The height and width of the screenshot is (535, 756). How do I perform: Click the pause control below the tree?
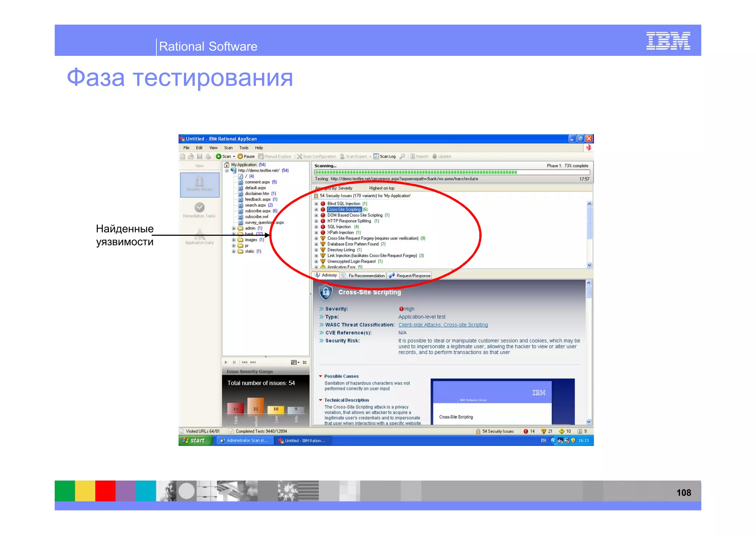tap(234, 362)
